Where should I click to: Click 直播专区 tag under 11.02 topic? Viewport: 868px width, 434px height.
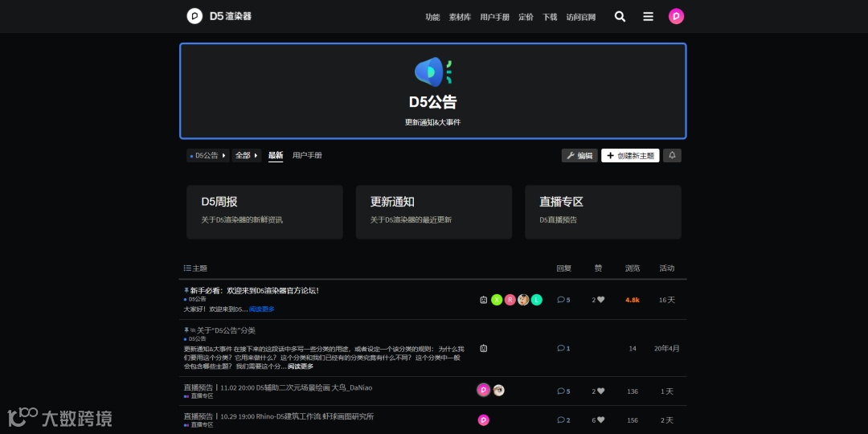click(199, 395)
